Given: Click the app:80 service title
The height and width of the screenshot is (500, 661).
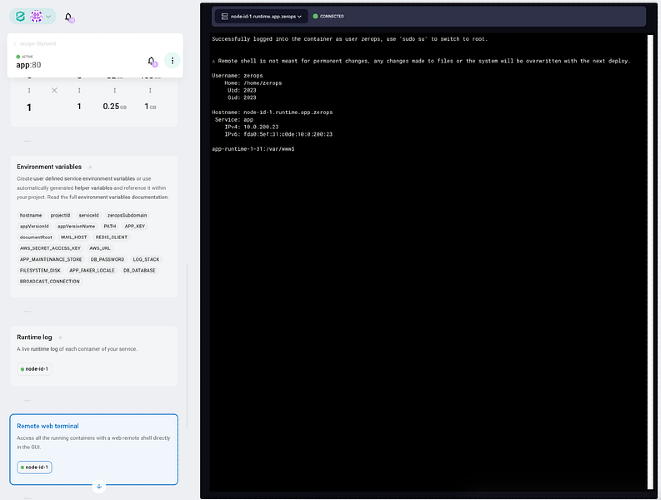Looking at the screenshot, I should click(x=29, y=65).
